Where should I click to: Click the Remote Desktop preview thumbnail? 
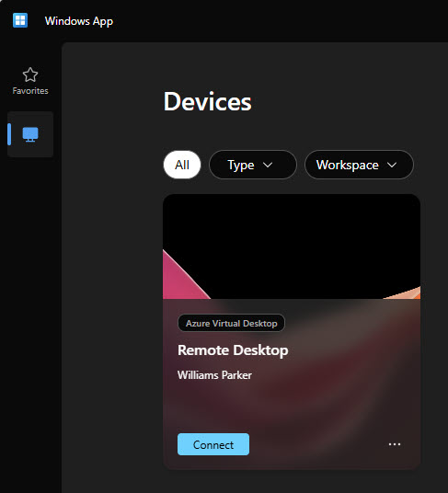[x=292, y=246]
